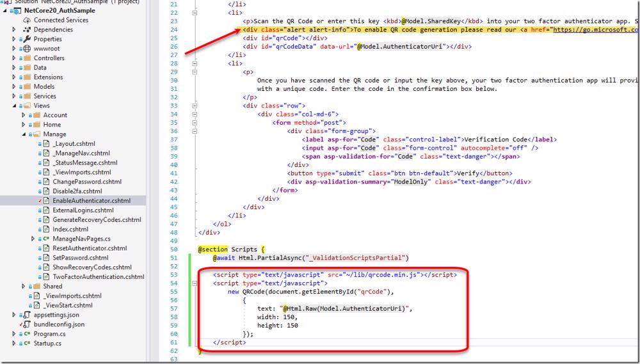This screenshot has width=640, height=364.
Task: Open the _ViewImports.cshtml file above _ViewStart.cshtml
Action: click(72, 296)
